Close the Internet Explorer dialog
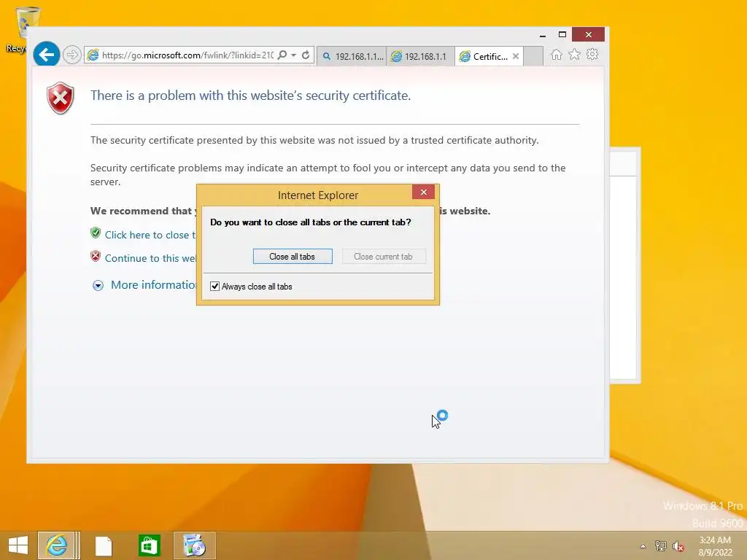The height and width of the screenshot is (560, 747). [x=424, y=192]
